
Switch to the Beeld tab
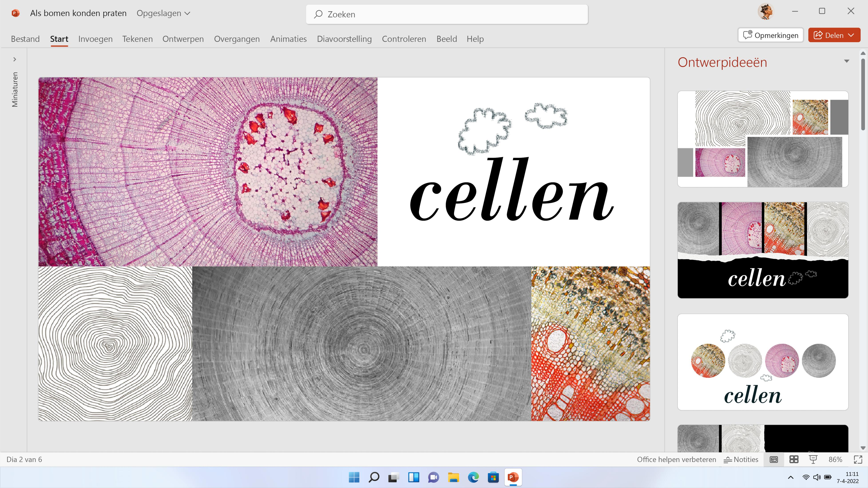tap(447, 39)
